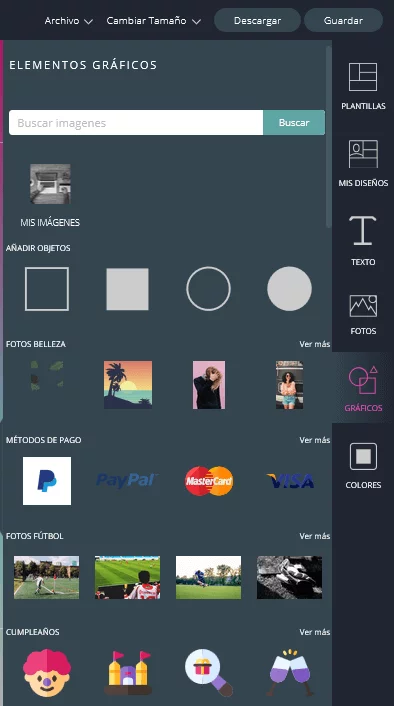Click the panel vertical scrollbar
Image resolution: width=394 pixels, height=706 pixels.
click(x=329, y=136)
